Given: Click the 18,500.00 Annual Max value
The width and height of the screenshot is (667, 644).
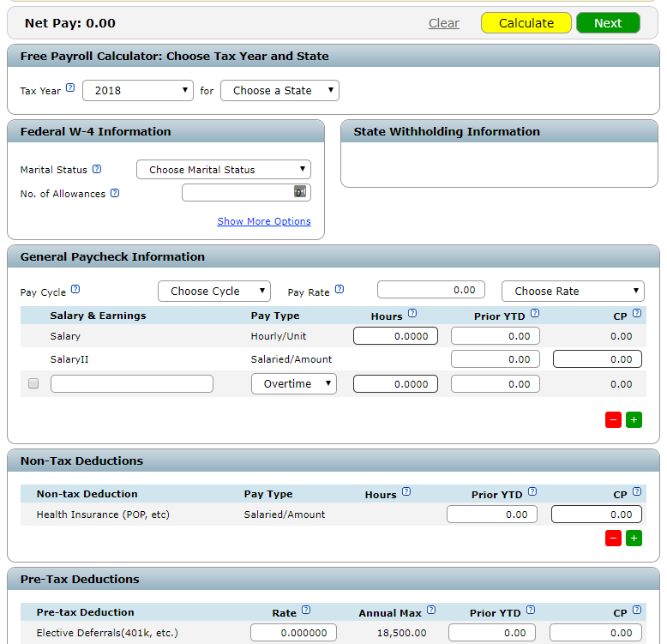Looking at the screenshot, I should pyautogui.click(x=401, y=633).
